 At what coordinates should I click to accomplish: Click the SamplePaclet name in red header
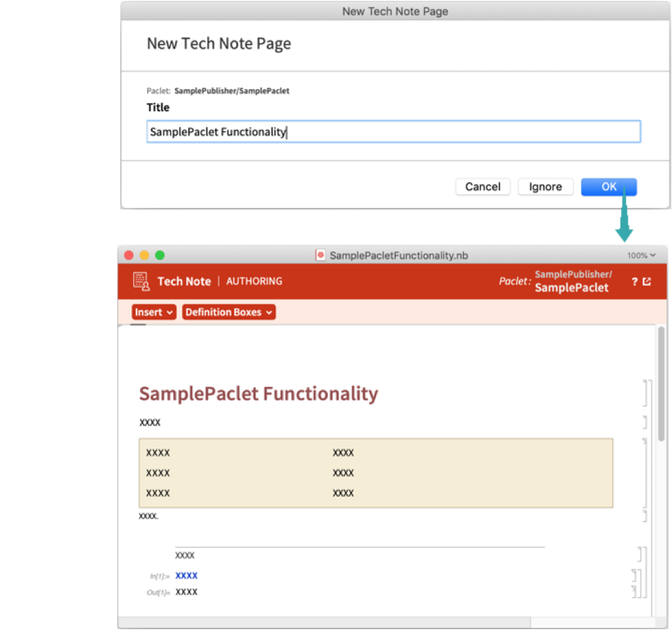coord(572,288)
